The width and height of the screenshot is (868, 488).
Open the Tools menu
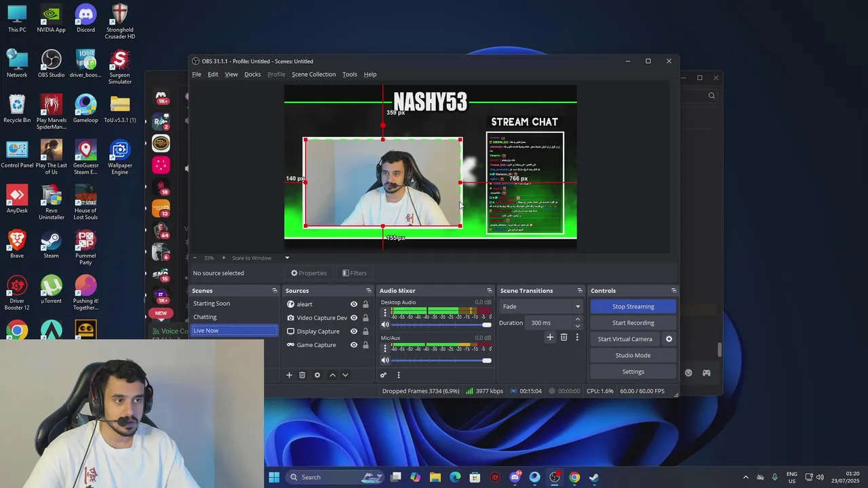pos(349,75)
